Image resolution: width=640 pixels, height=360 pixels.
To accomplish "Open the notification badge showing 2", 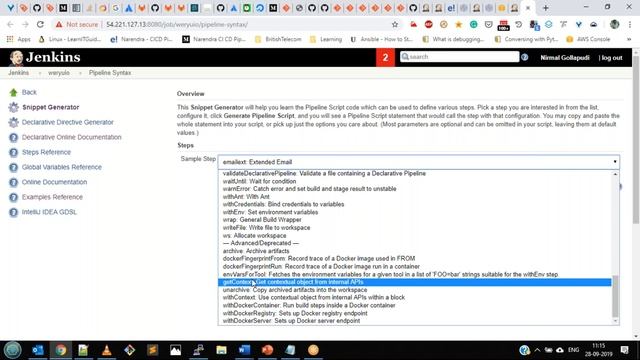I will coord(385,58).
